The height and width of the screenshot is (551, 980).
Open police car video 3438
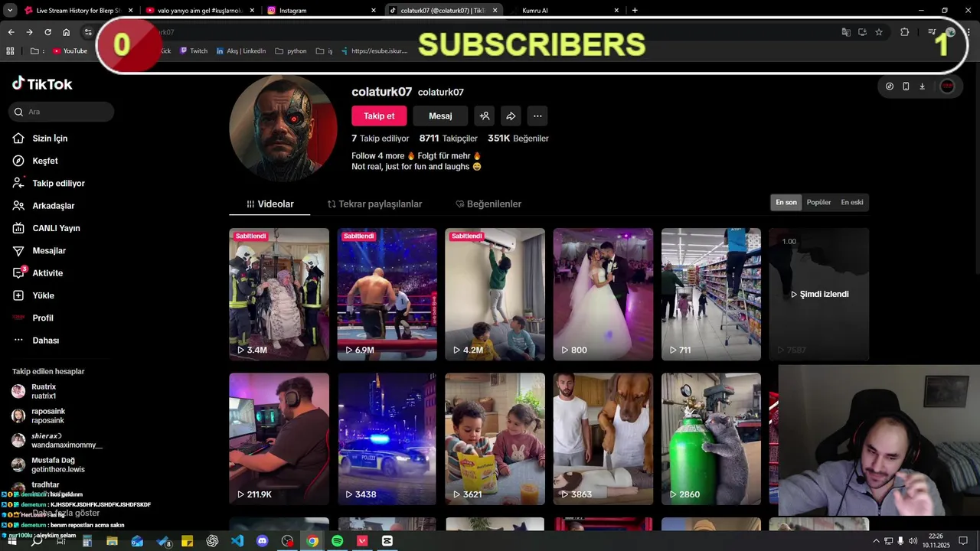point(387,439)
